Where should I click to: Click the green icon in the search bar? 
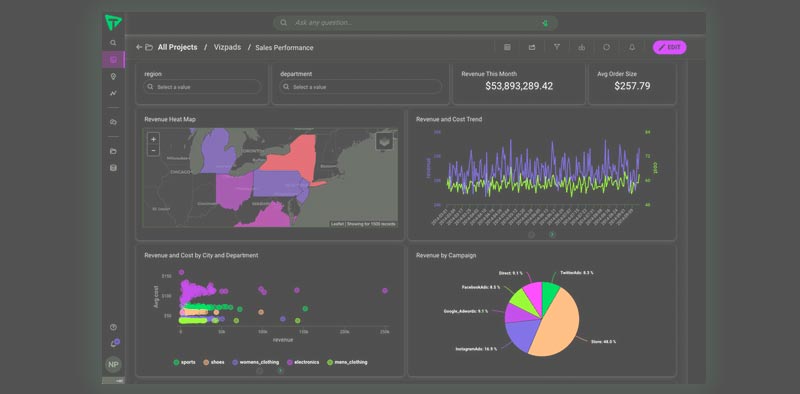click(545, 23)
